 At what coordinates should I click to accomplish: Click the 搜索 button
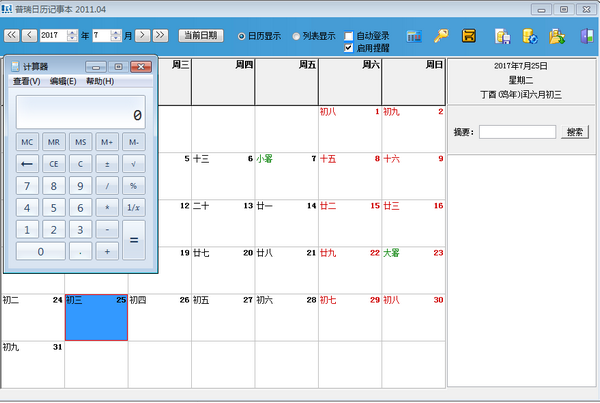575,131
